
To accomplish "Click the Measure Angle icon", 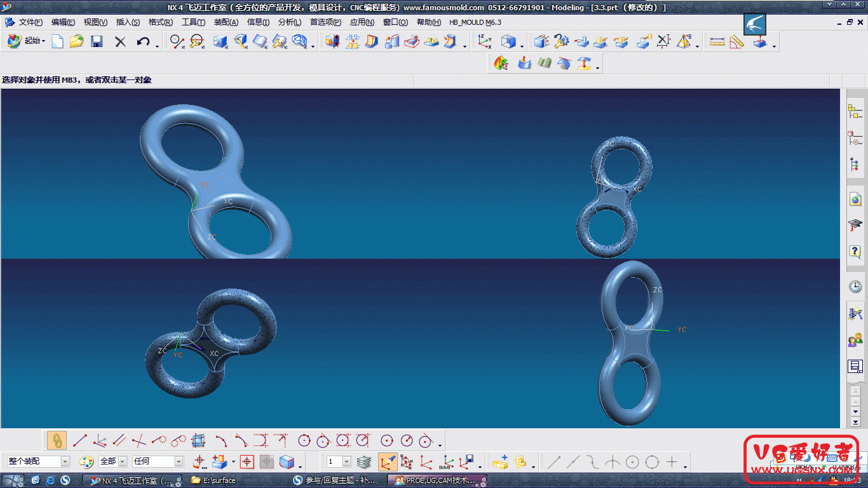I will [737, 42].
